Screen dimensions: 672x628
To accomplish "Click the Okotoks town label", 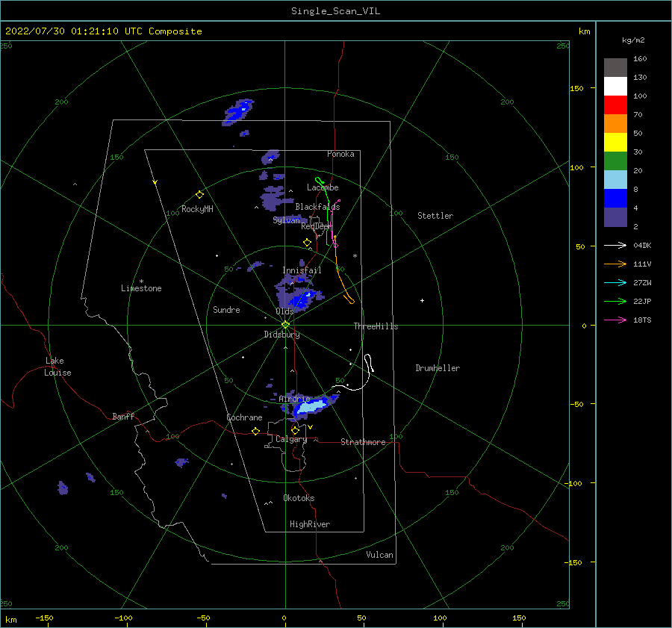I will [299, 498].
